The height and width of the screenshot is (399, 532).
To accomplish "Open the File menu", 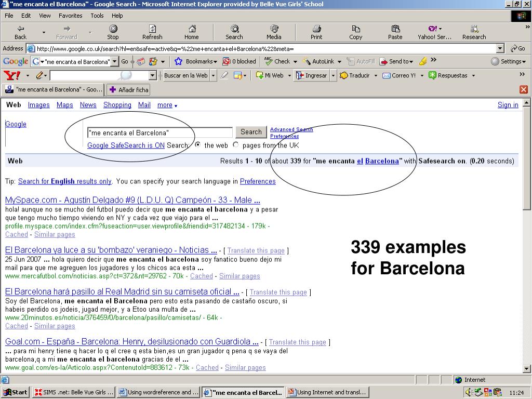I will tap(9, 16).
